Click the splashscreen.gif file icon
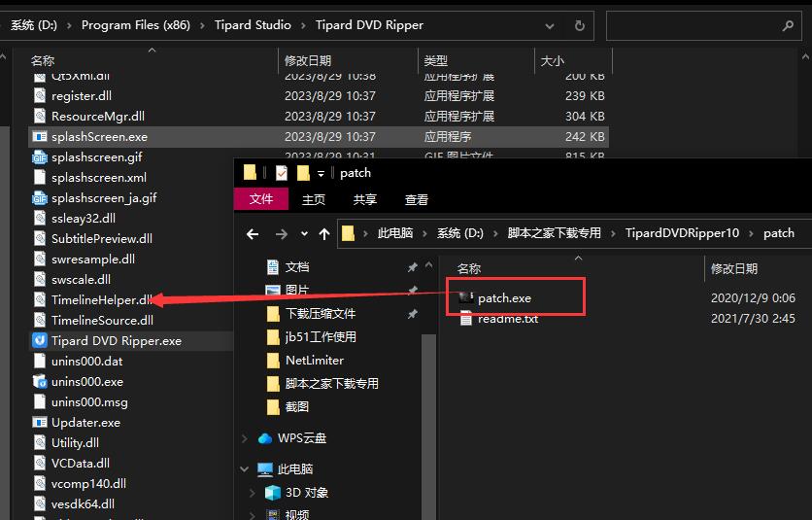812x520 pixels. click(x=40, y=157)
